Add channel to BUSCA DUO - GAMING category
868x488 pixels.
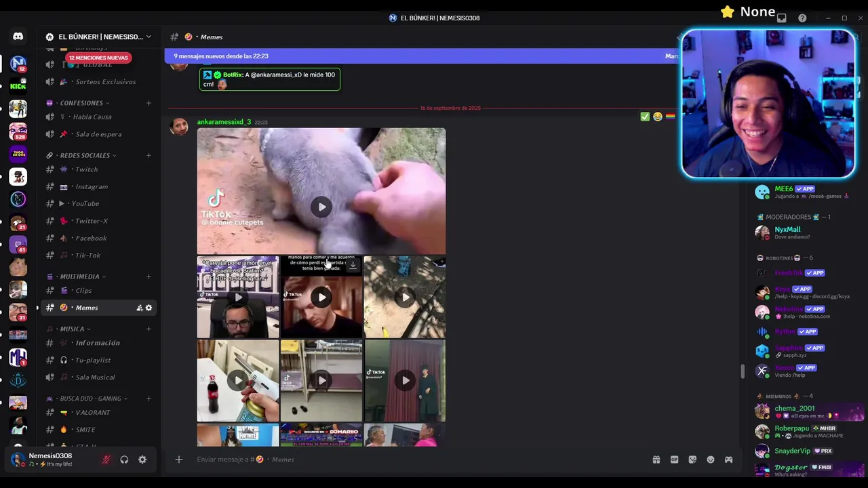(x=149, y=399)
